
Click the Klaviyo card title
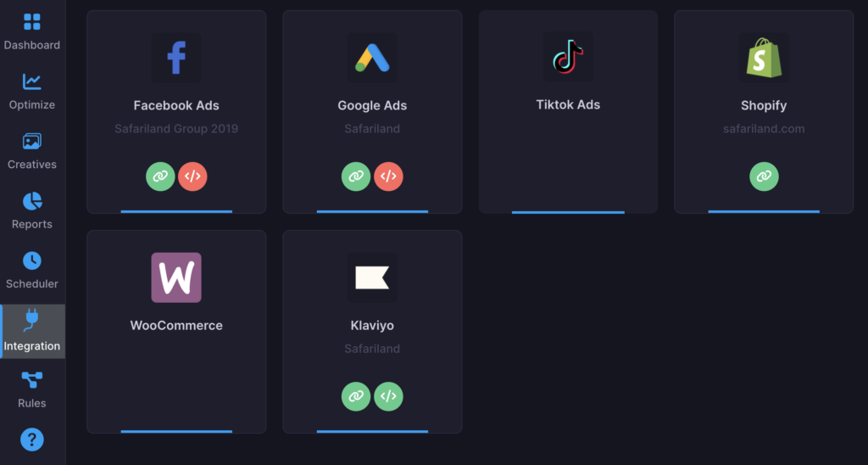tap(372, 325)
